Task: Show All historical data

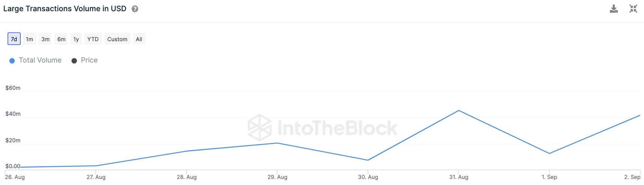Action: point(139,39)
